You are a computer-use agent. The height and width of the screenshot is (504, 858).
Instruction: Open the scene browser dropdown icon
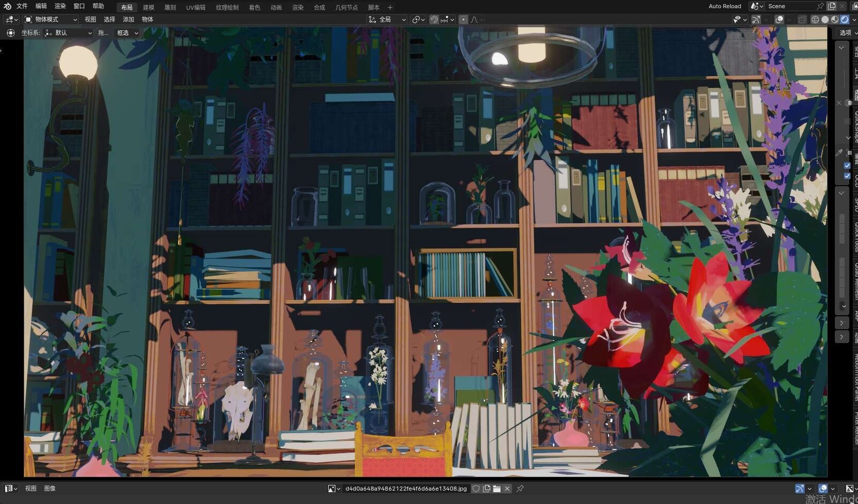[x=756, y=6]
